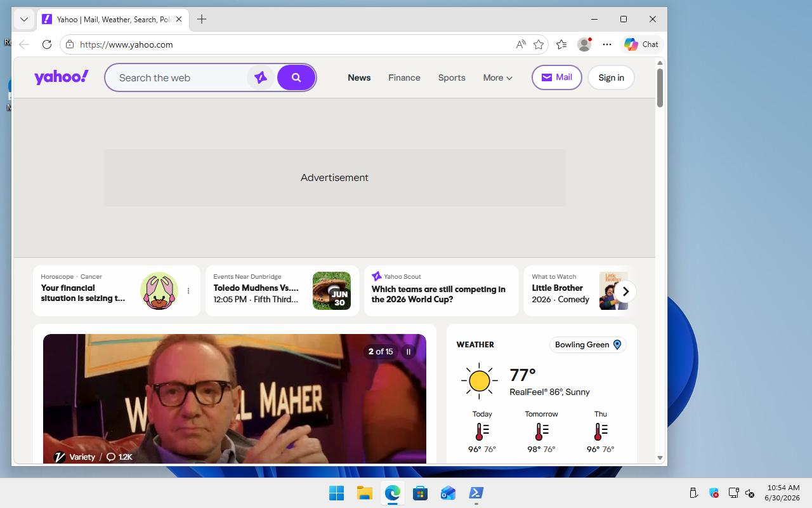Screen dimensions: 812x508
Task: Open the browser profile icon
Action: pos(584,44)
